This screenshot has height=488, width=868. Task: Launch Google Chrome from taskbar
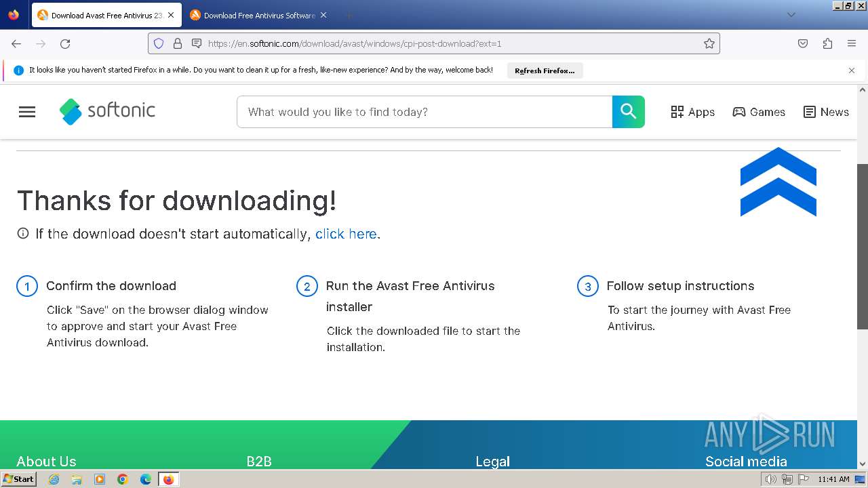coord(123,479)
